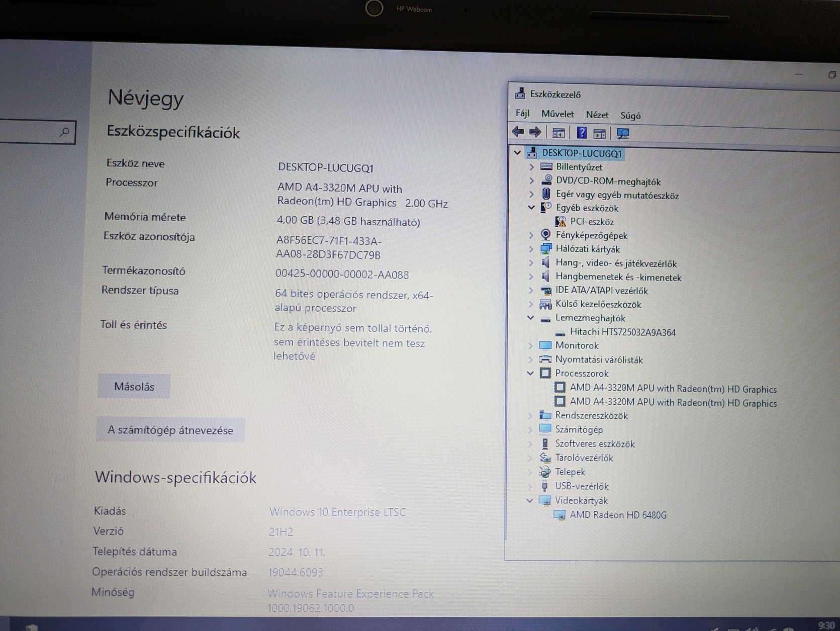Click the USB plug icon beside USB-vezérlők
The height and width of the screenshot is (631, 840).
point(544,486)
